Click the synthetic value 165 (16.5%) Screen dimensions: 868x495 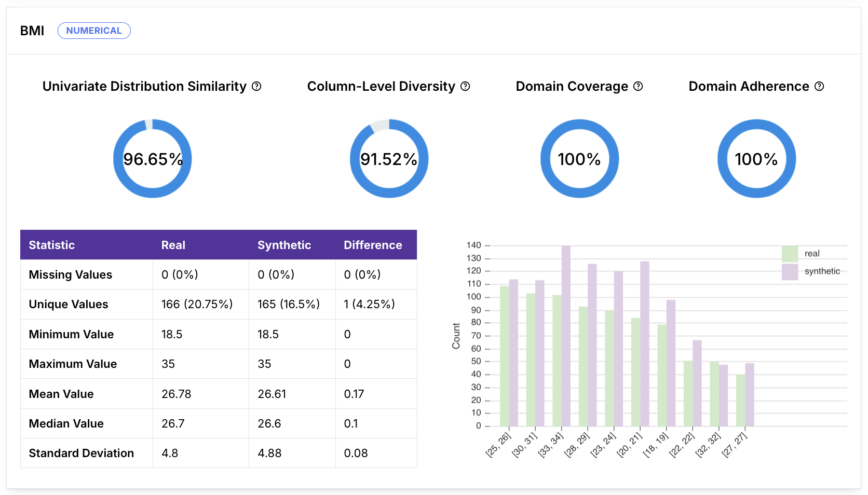(x=289, y=304)
